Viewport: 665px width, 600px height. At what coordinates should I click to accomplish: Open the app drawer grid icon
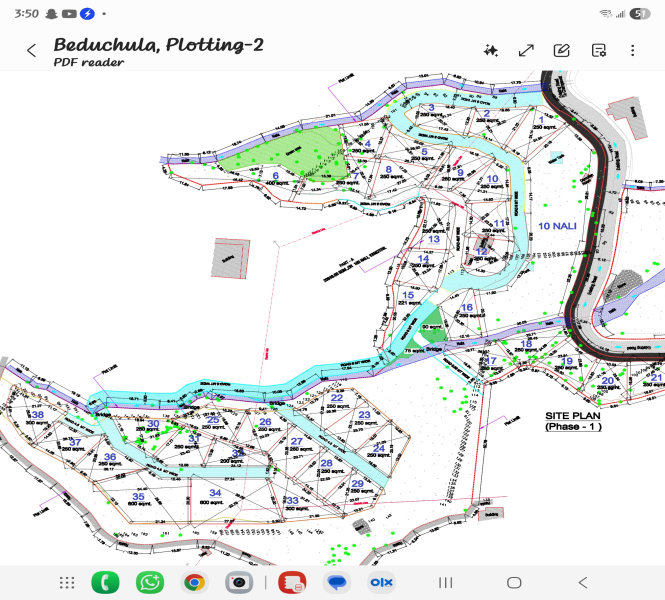tap(67, 582)
